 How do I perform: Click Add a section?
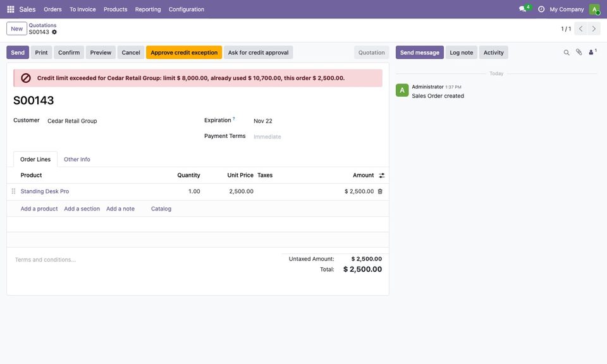tap(82, 209)
